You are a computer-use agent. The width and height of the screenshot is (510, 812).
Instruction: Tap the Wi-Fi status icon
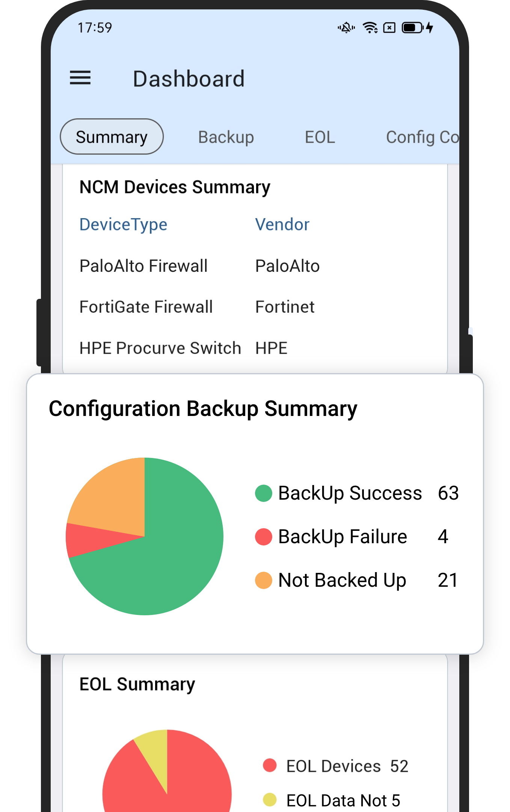370,28
